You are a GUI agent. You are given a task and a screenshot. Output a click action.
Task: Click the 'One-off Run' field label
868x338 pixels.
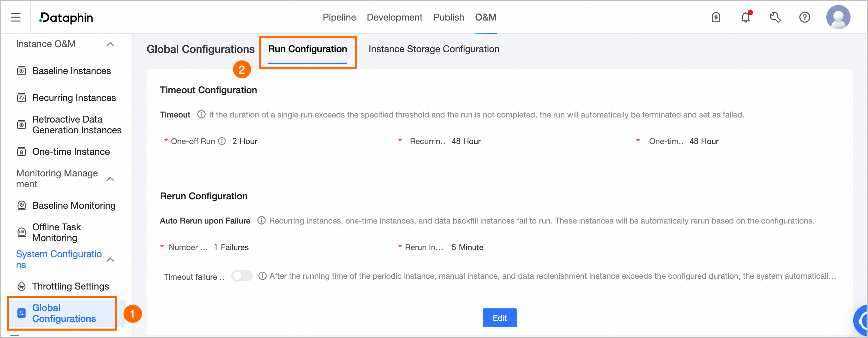pyautogui.click(x=193, y=141)
